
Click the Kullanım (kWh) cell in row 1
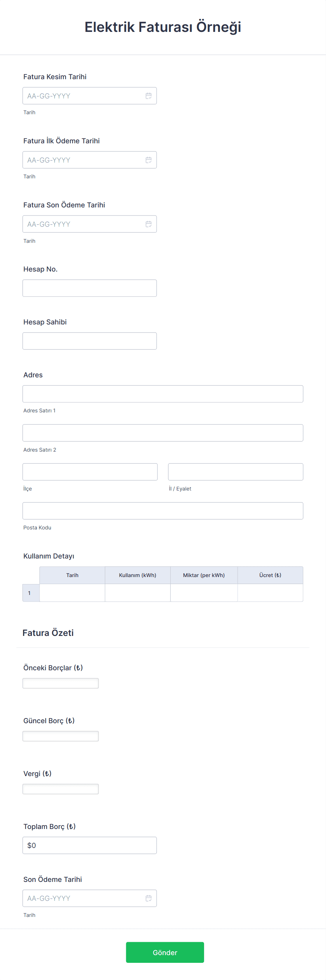coord(138,593)
